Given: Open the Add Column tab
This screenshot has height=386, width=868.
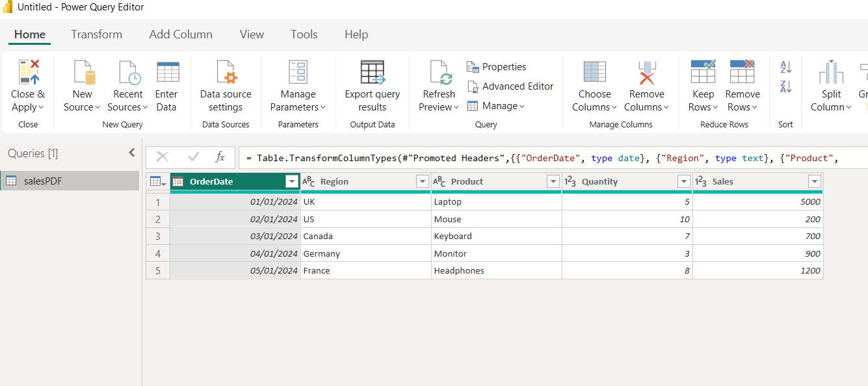Looking at the screenshot, I should click(181, 34).
